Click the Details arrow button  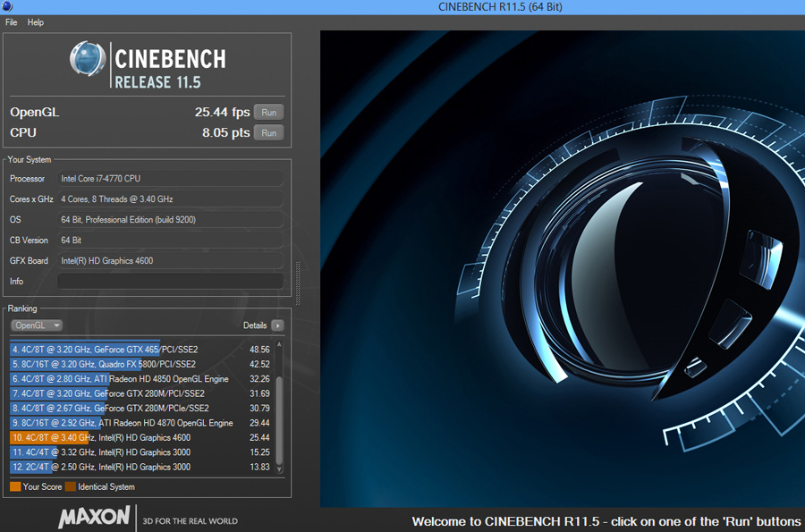[277, 325]
